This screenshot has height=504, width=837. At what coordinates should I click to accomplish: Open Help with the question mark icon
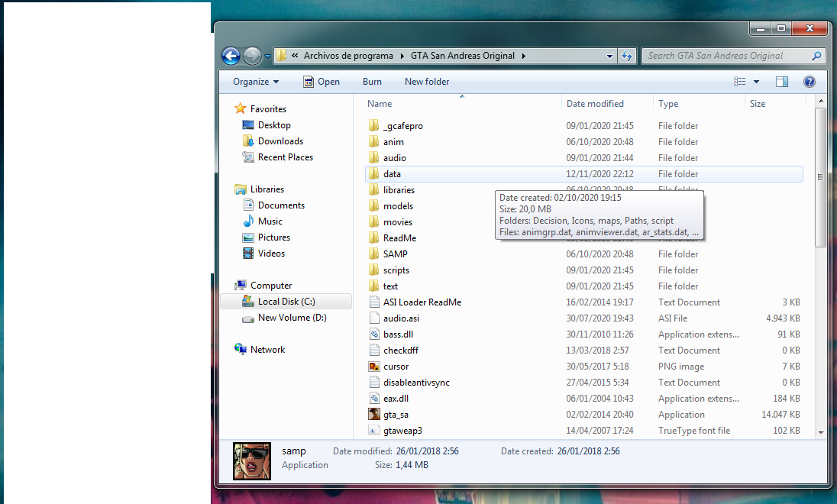click(810, 82)
